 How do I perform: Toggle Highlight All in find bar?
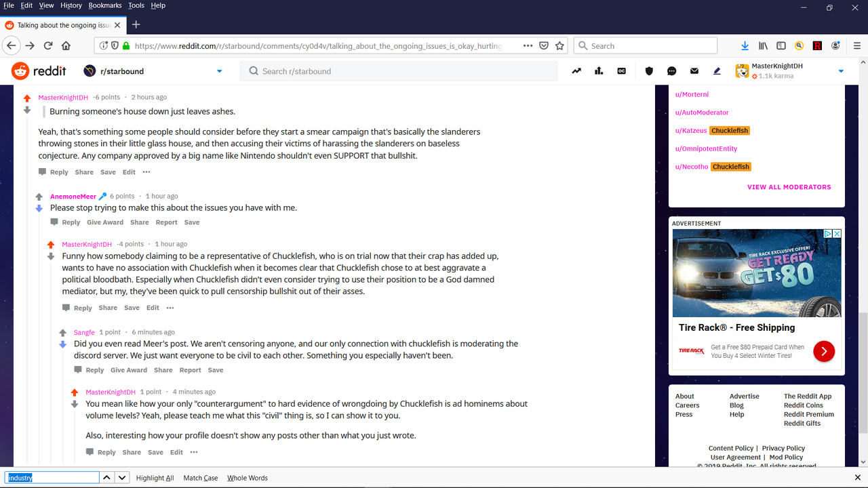155,478
